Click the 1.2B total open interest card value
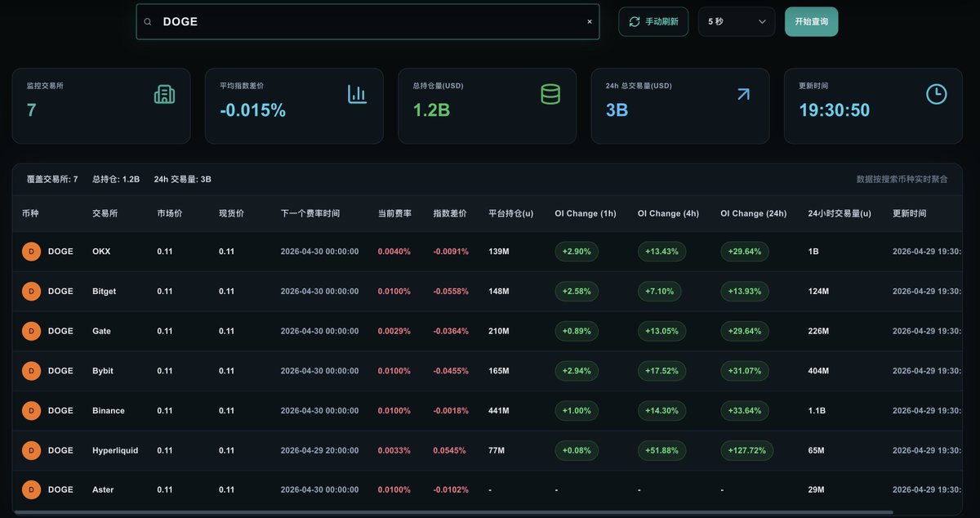This screenshot has height=518, width=980. (x=431, y=110)
